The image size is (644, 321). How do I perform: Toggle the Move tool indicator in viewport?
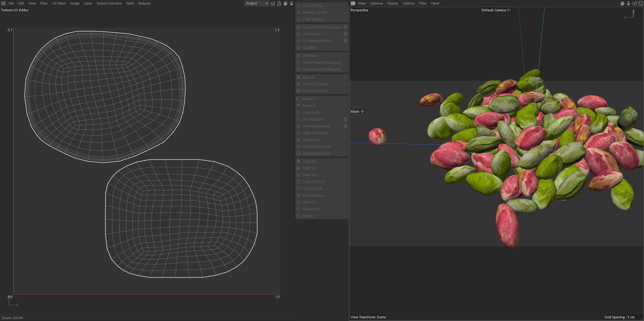coord(357,111)
